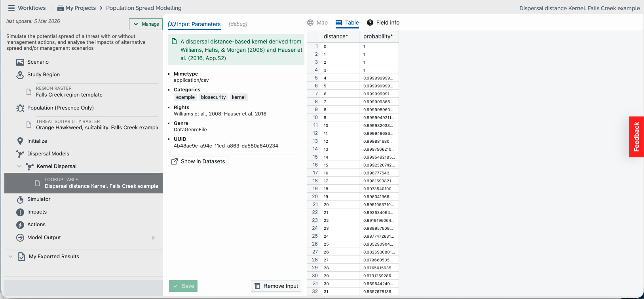The image size is (644, 299).
Task: Open the Initialize pin icon
Action: click(20, 141)
